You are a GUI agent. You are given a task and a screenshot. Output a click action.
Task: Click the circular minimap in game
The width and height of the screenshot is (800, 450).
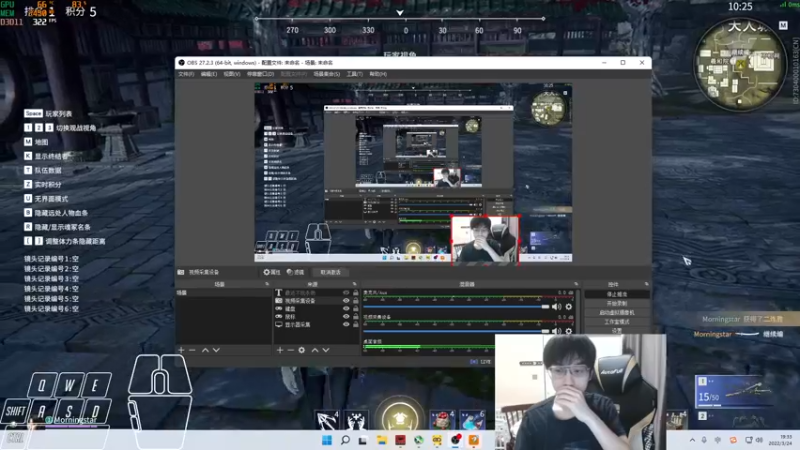[740, 64]
